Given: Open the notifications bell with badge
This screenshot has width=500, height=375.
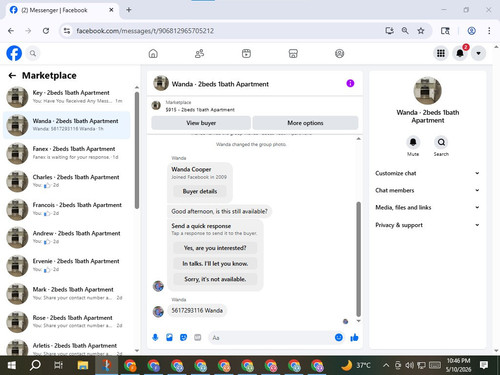Looking at the screenshot, I should click(x=460, y=53).
